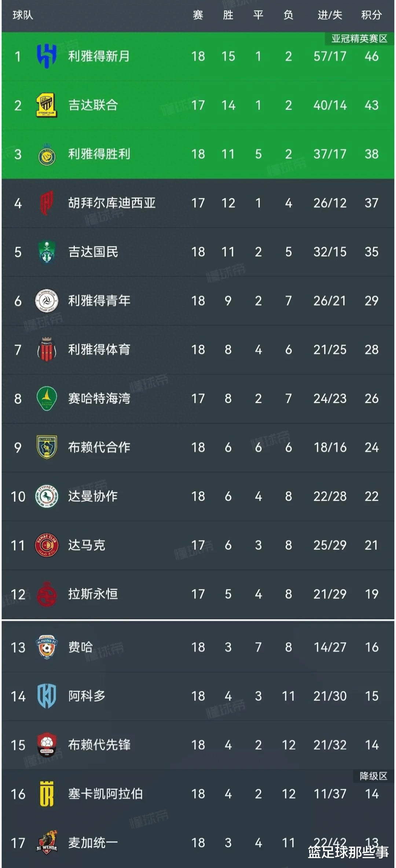The image size is (396, 868).
Task: Click the 利雅得青年 round logo
Action: click(47, 301)
